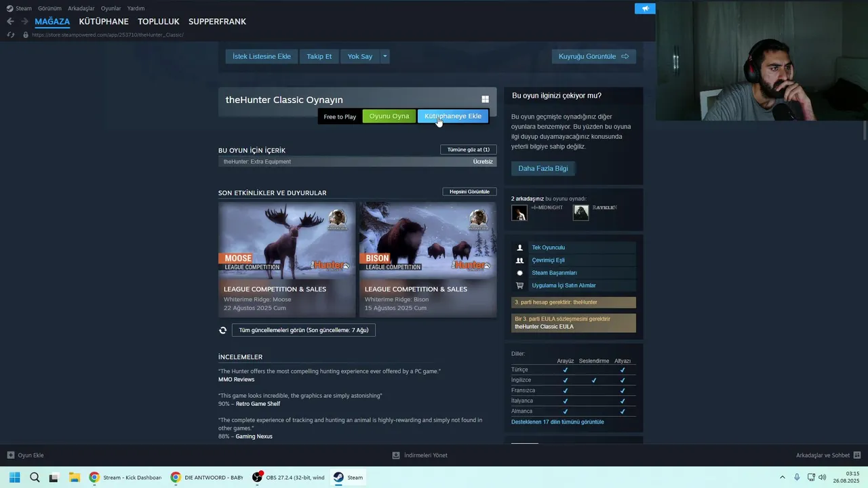Click the store URL address field
The width and height of the screenshot is (868, 488).
pyautogui.click(x=107, y=35)
